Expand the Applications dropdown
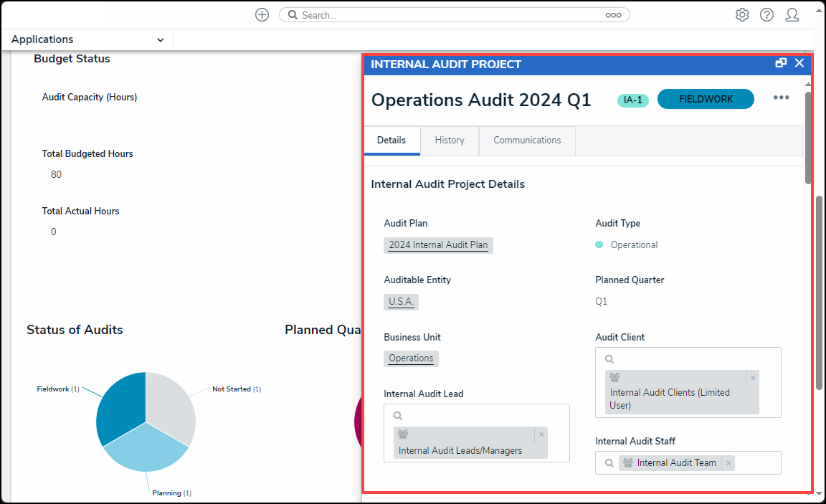Viewport: 826px width, 504px height. [x=160, y=40]
